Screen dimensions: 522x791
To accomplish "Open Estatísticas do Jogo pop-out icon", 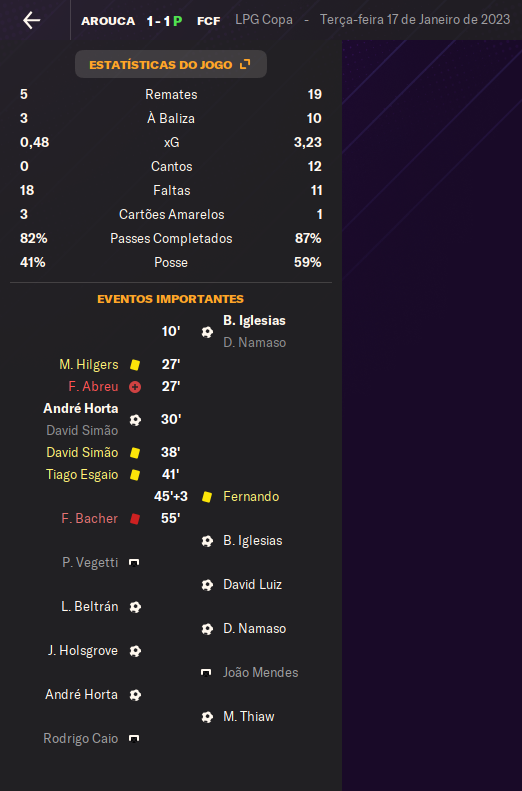I will (x=245, y=64).
